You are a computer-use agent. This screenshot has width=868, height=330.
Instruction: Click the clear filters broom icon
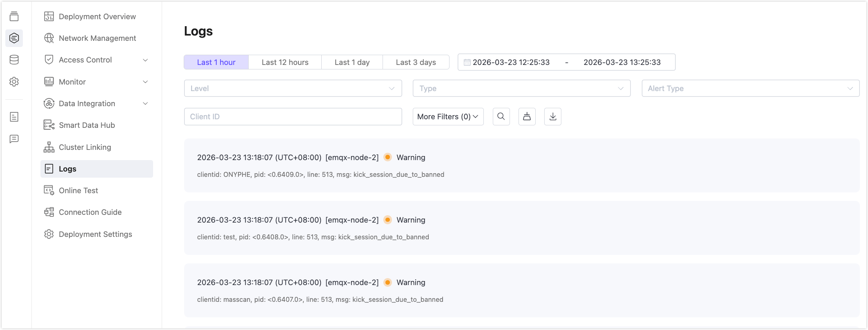(x=527, y=116)
